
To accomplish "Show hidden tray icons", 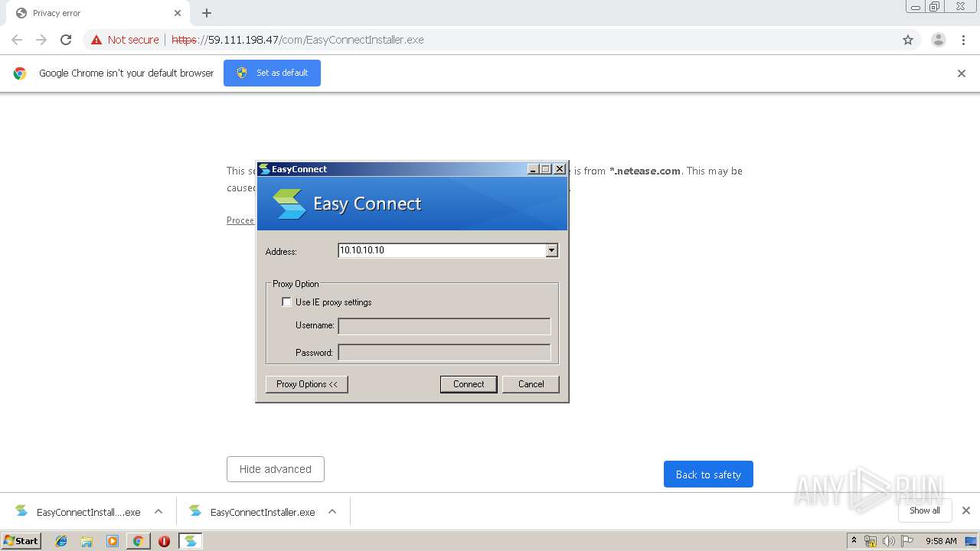I will (854, 540).
